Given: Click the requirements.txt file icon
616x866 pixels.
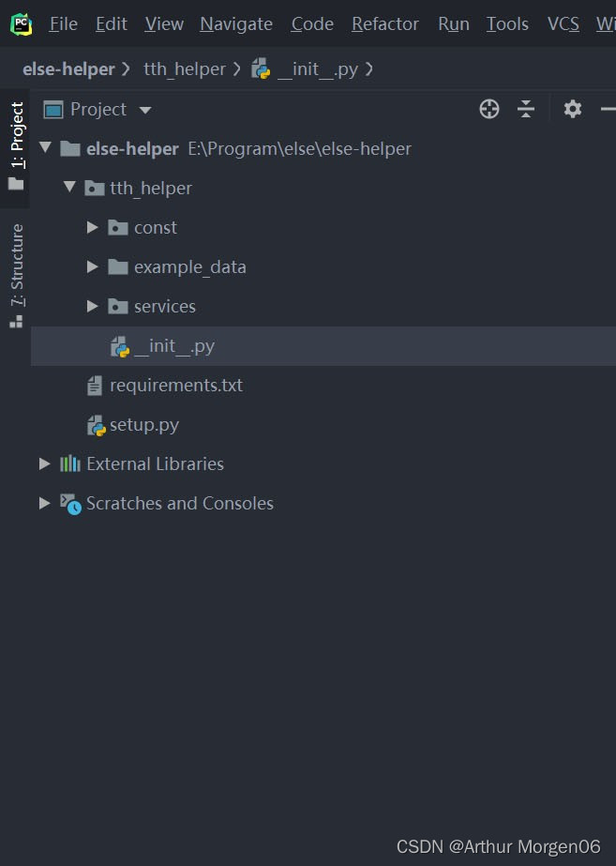Looking at the screenshot, I should tap(94, 385).
